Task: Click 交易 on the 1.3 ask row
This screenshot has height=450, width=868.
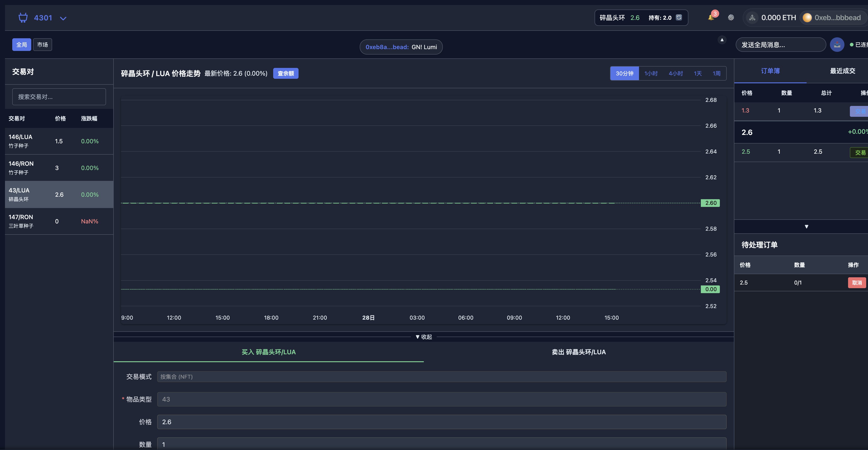Action: pyautogui.click(x=859, y=112)
